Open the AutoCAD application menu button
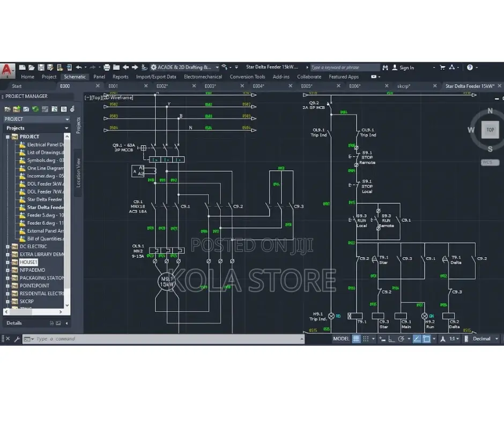Screen dimensions: 504x423 (8, 70)
